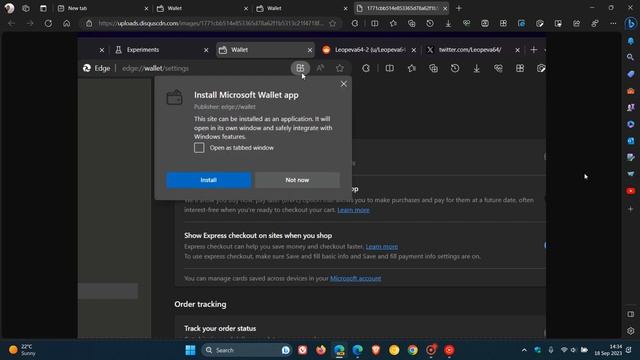
Task: Open Firefox from the taskbar
Action: 321,350
